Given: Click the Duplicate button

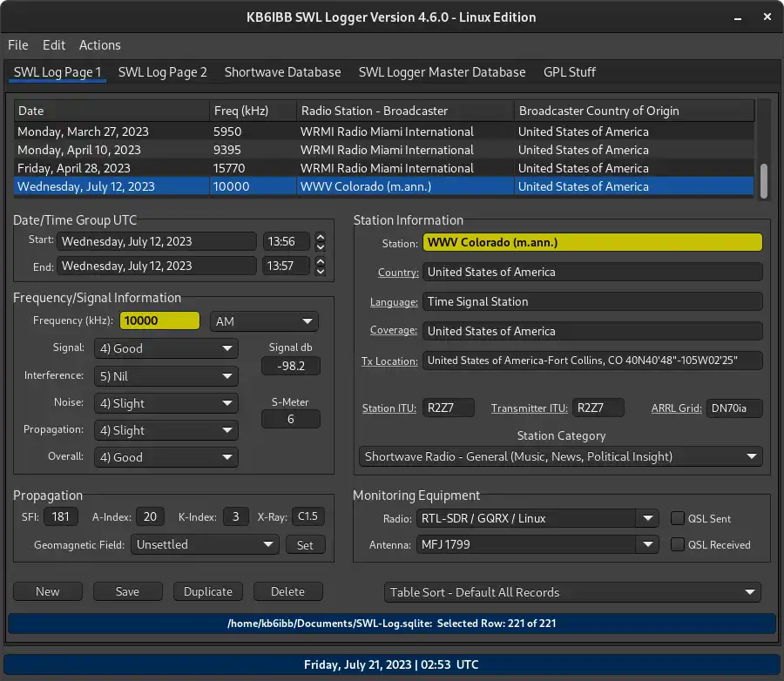Looking at the screenshot, I should click(x=208, y=591).
